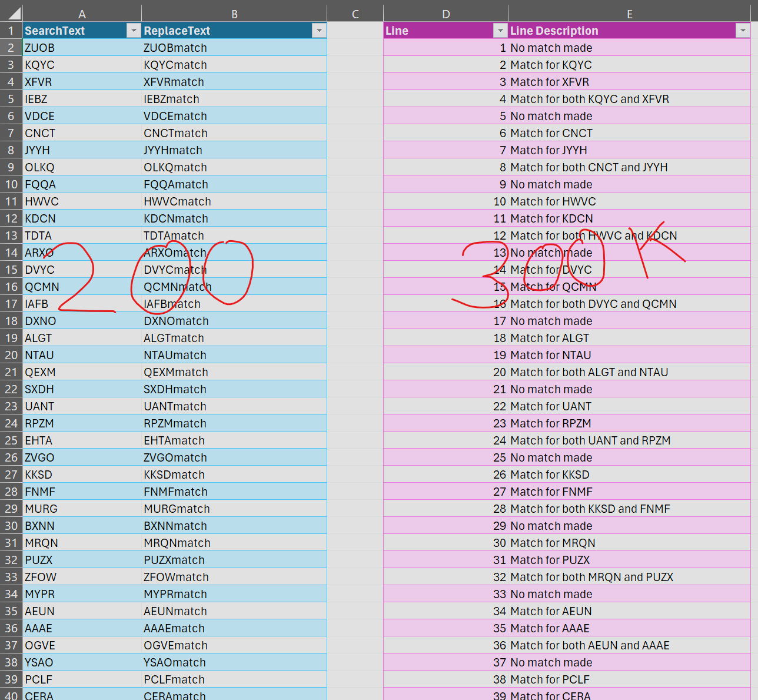Viewport: 758px width, 700px height.
Task: Select cell 'Match for both CNCT and JYYH'
Action: point(629,167)
